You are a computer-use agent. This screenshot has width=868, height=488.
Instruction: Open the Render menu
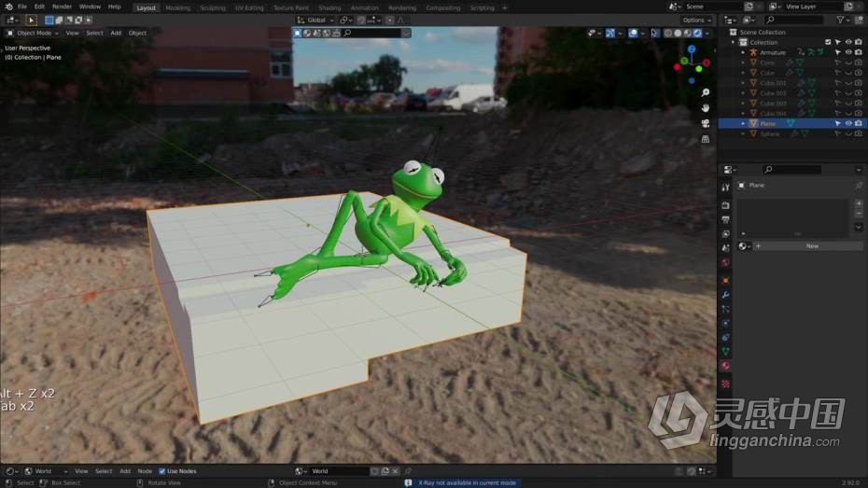tap(62, 7)
